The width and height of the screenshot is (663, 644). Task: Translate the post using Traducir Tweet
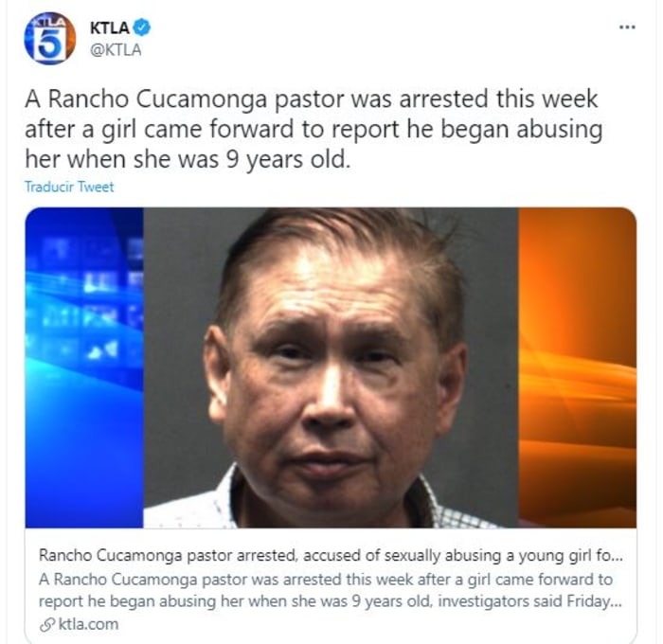69,187
